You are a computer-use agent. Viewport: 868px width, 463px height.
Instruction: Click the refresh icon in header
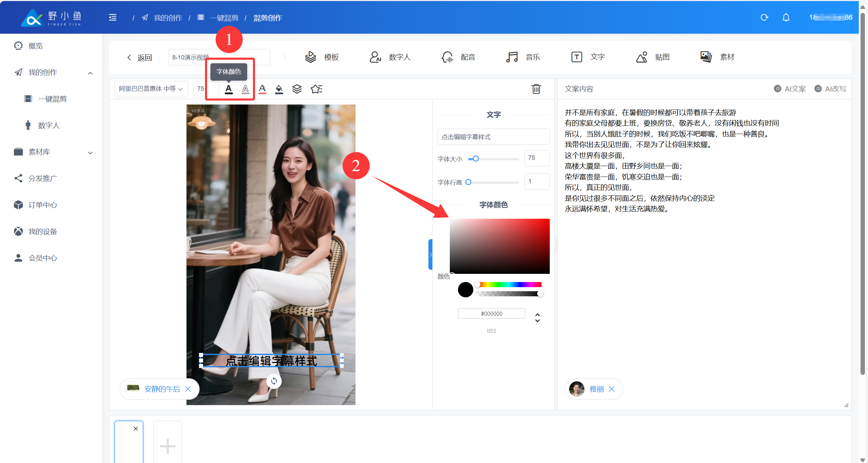pyautogui.click(x=764, y=17)
